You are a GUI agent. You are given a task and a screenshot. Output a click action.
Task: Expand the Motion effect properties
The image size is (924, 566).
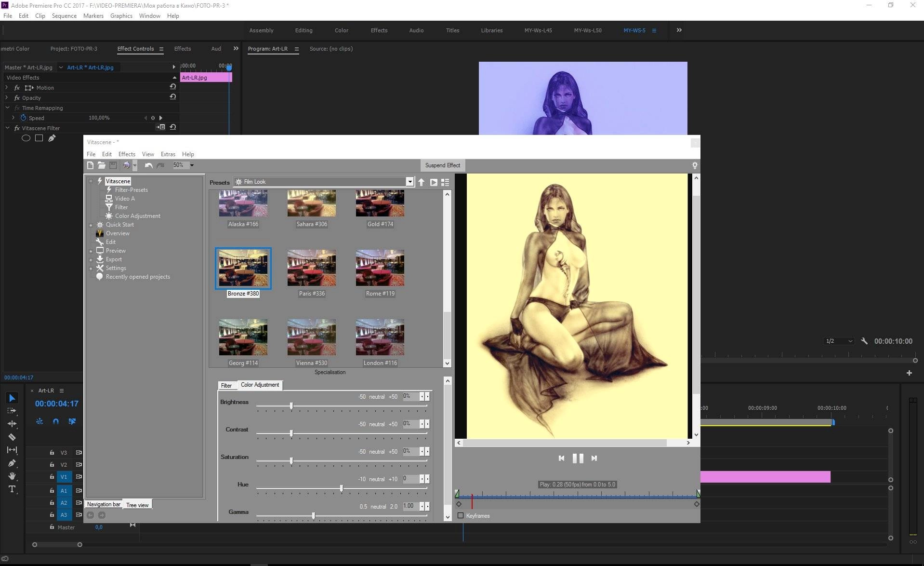pos(7,87)
